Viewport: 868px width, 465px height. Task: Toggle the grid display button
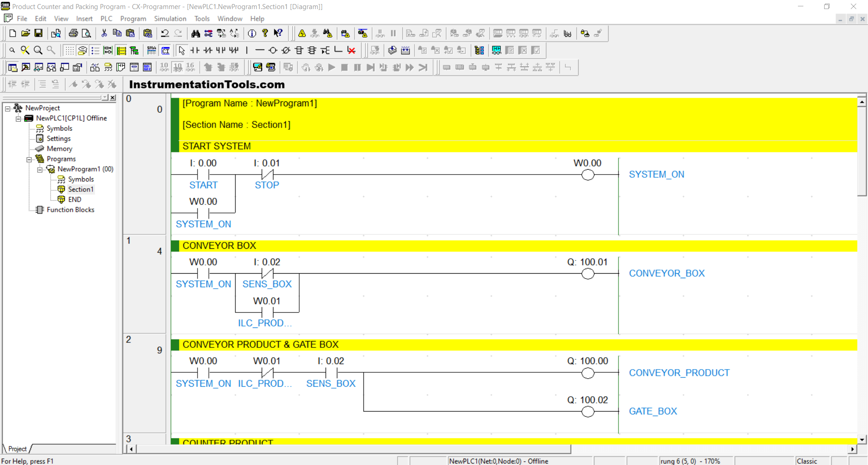69,50
